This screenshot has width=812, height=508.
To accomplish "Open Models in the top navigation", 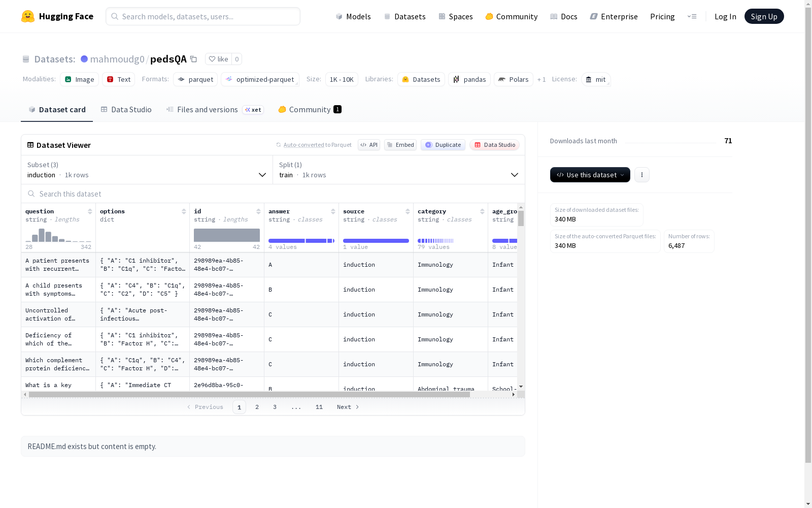I will (x=353, y=16).
